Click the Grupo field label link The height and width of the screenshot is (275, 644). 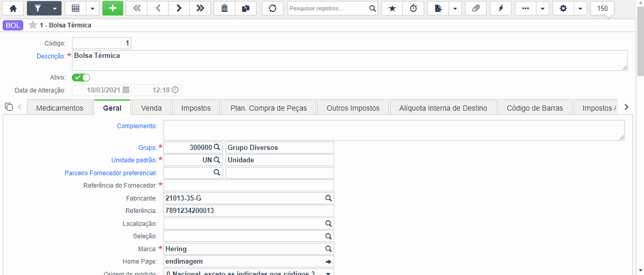147,148
